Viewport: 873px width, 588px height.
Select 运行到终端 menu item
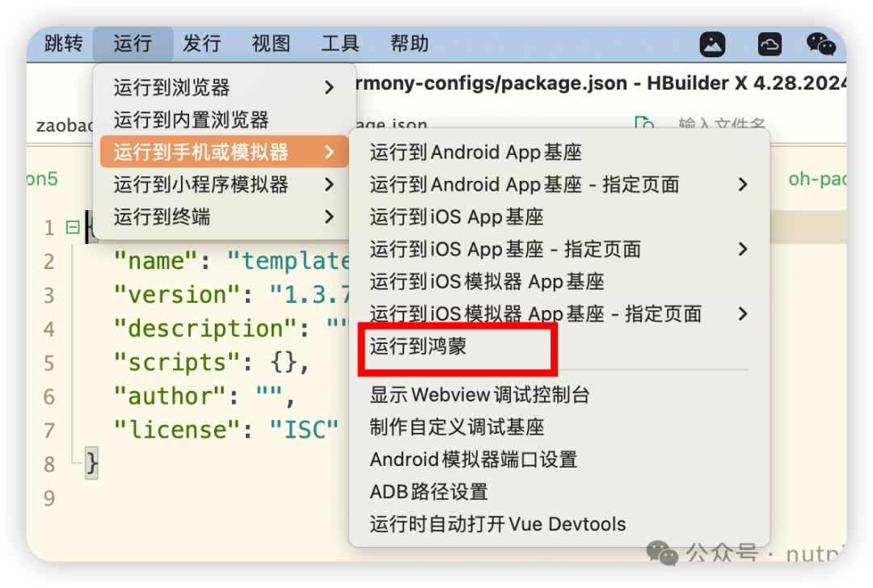225,216
